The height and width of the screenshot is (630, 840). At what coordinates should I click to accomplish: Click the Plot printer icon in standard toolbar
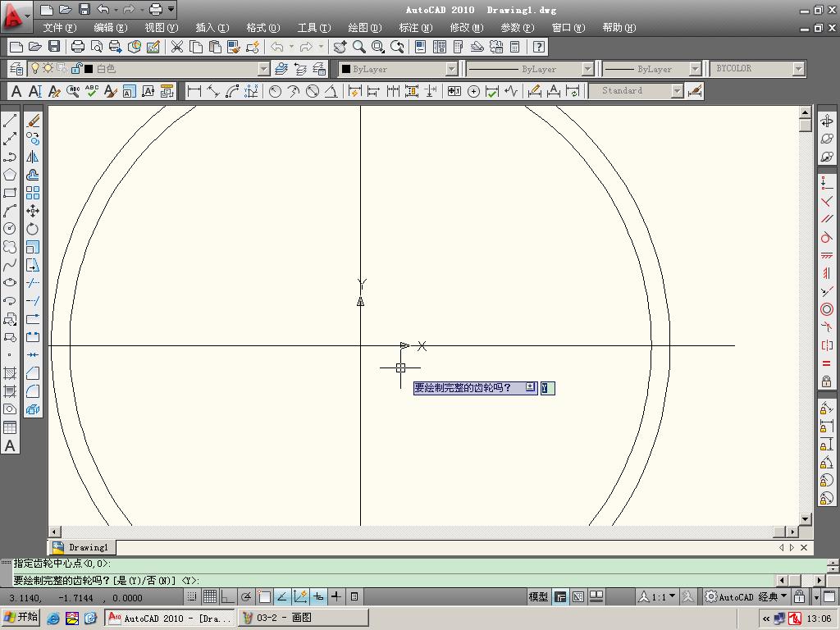click(78, 47)
